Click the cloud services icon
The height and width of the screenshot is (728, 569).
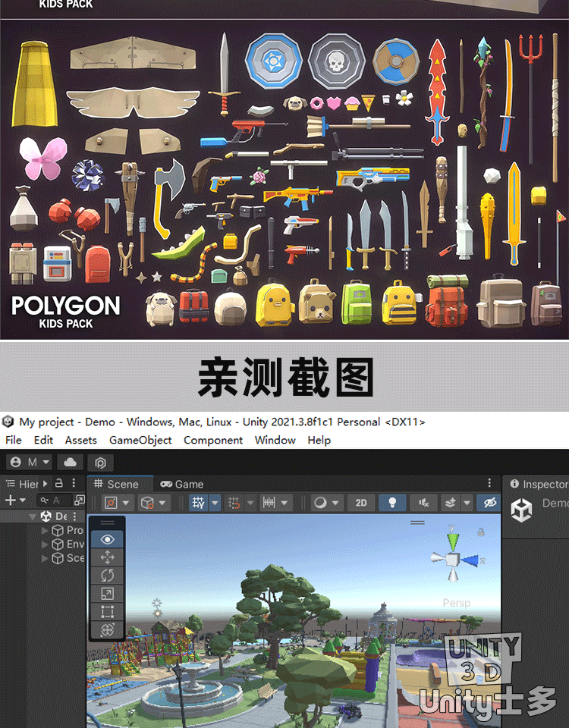[71, 462]
